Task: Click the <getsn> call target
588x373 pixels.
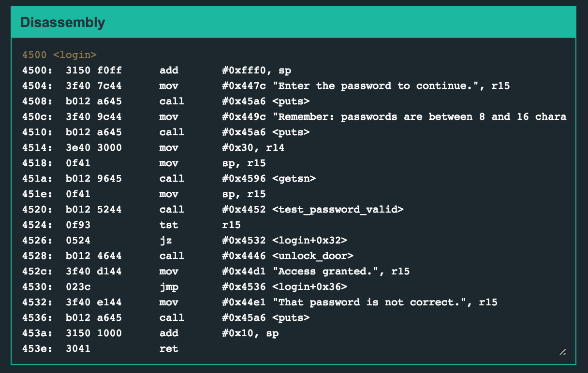Action: pos(294,178)
